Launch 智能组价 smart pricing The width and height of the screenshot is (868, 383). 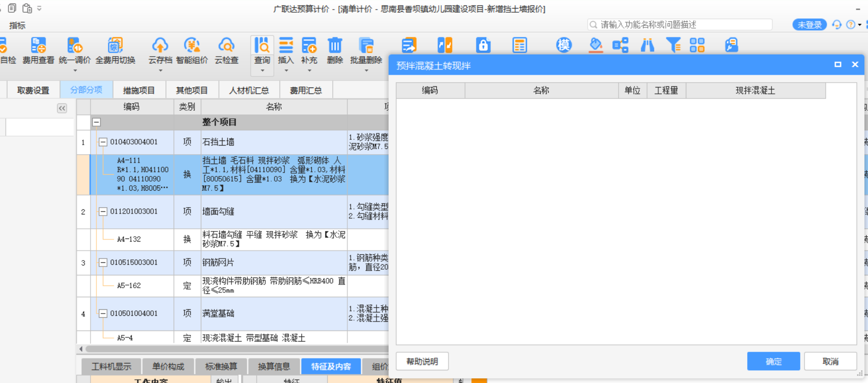pyautogui.click(x=192, y=50)
